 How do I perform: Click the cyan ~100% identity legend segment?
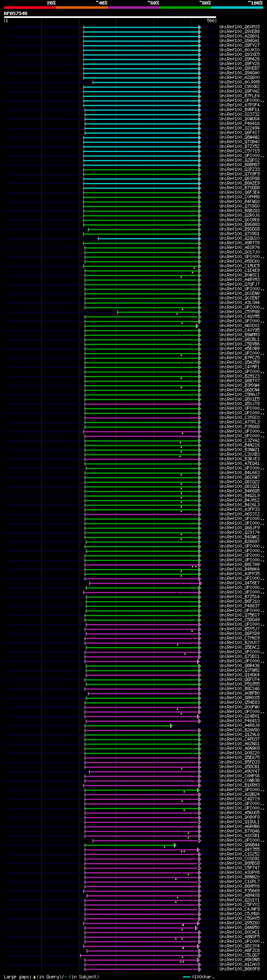(x=237, y=8)
